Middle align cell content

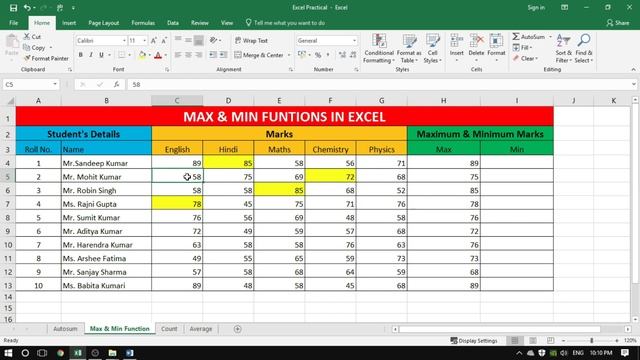(x=188, y=40)
